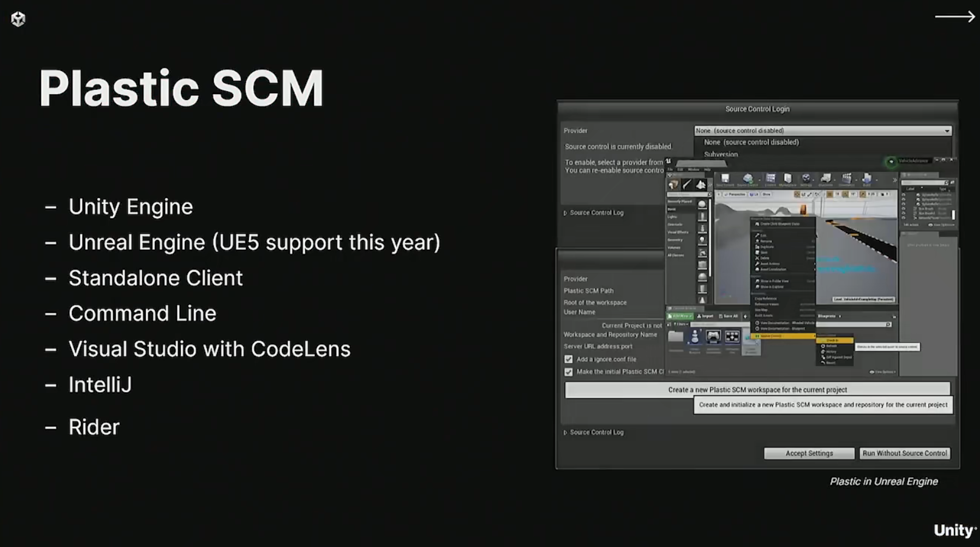Click the World Outliner search field

(x=924, y=183)
